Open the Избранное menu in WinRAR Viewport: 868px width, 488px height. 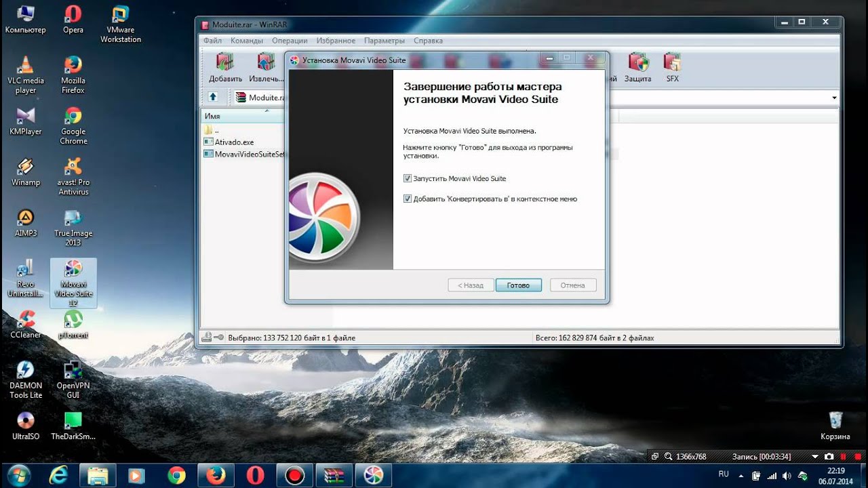[x=336, y=41]
